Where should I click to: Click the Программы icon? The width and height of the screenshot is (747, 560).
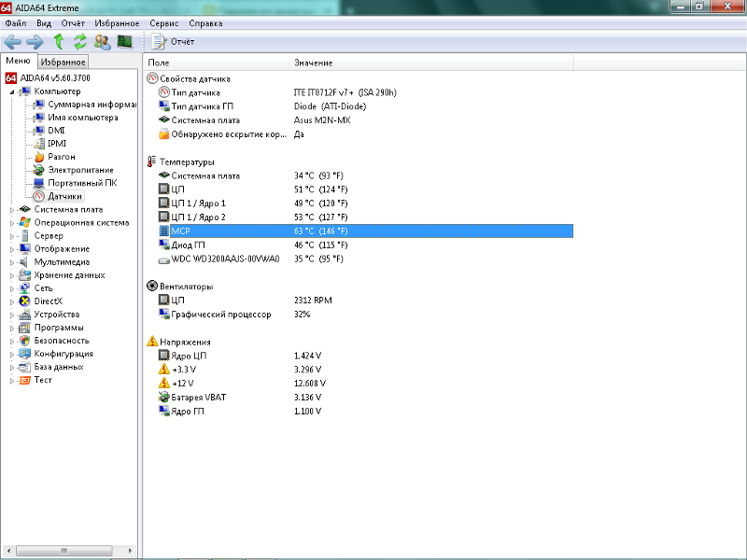click(25, 328)
